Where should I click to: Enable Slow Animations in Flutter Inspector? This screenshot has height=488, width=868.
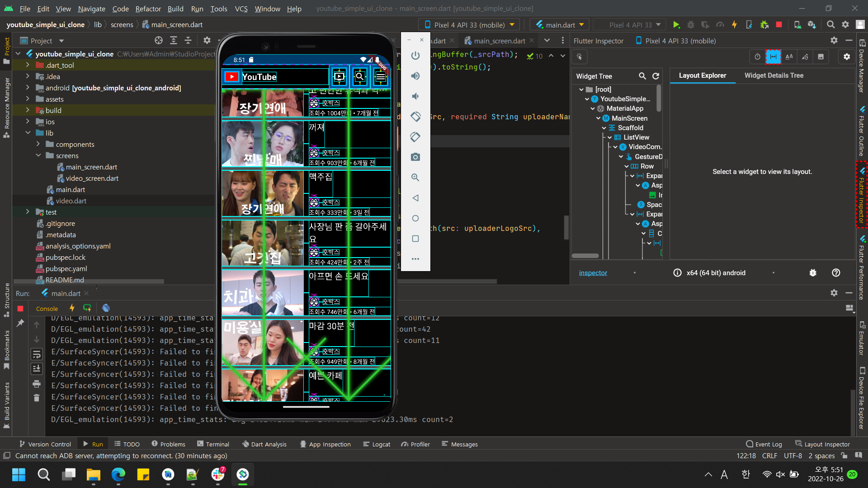click(757, 56)
